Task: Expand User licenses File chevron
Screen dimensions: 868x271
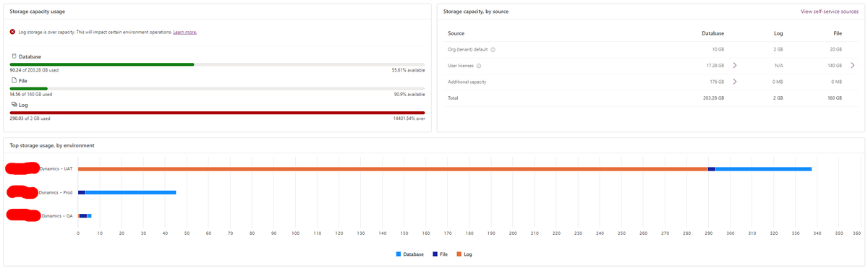Action: point(853,66)
